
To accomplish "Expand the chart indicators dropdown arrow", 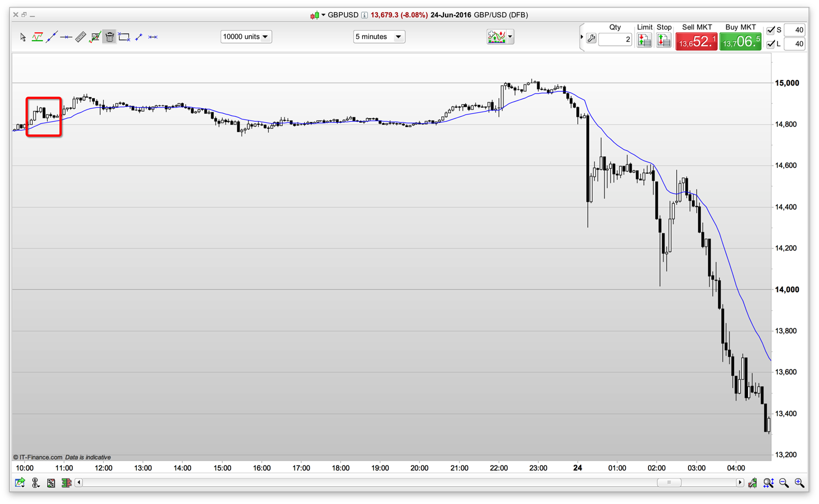I will 510,37.
